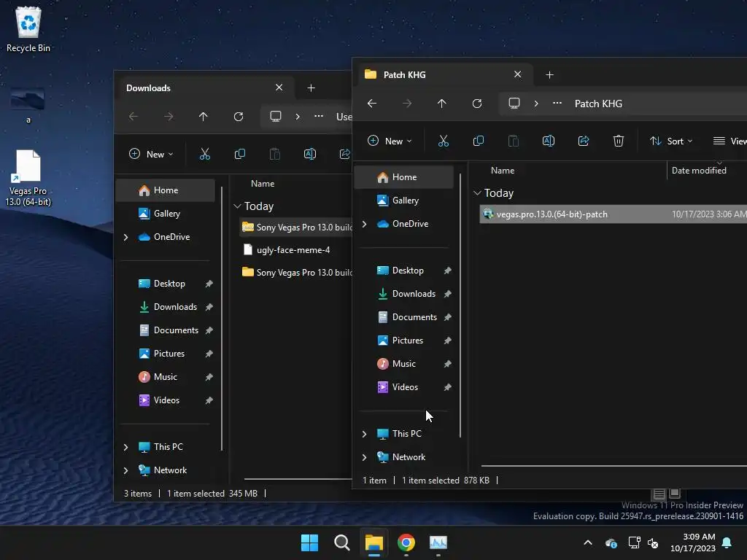Add new tab in Patch KHG window
Image resolution: width=747 pixels, height=560 pixels.
(549, 75)
